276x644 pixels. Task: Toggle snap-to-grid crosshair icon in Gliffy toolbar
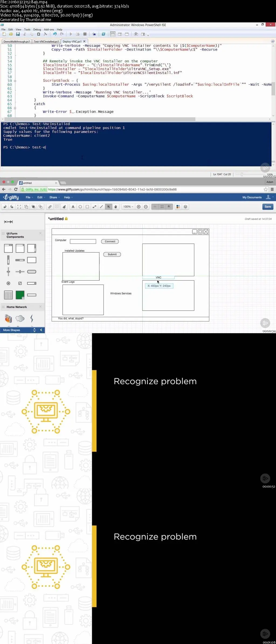pyautogui.click(x=155, y=207)
